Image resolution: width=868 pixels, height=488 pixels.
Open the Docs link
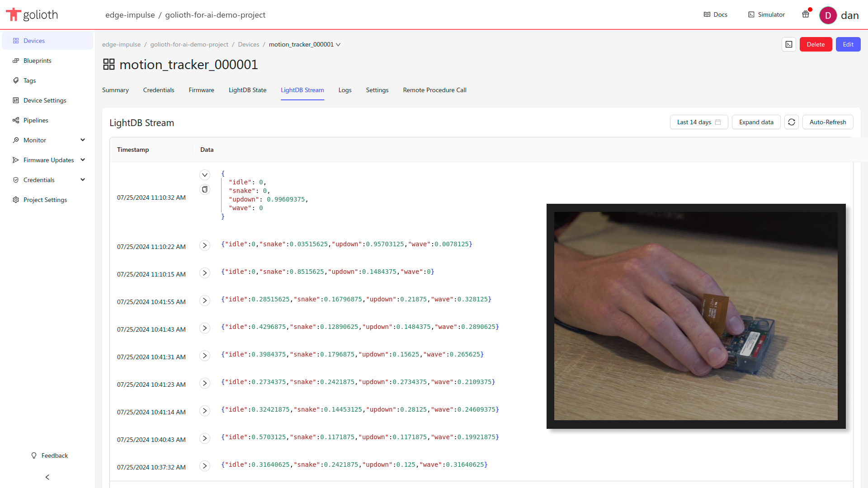pos(716,14)
